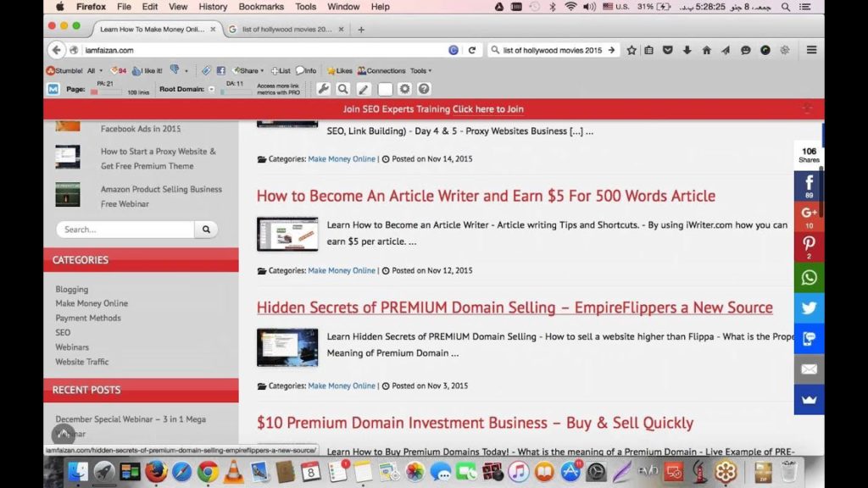Viewport: 868px width, 488px height.
Task: Open the Bookmarks menu in the menu bar
Action: point(261,7)
